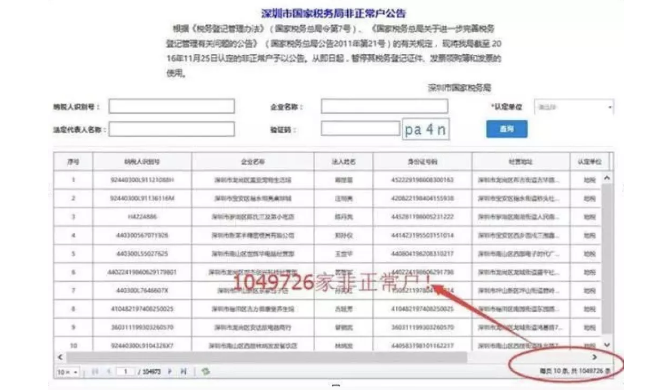The height and width of the screenshot is (390, 646).
Task: Click the right arrow of horizontal scrollbar
Action: click(x=594, y=357)
